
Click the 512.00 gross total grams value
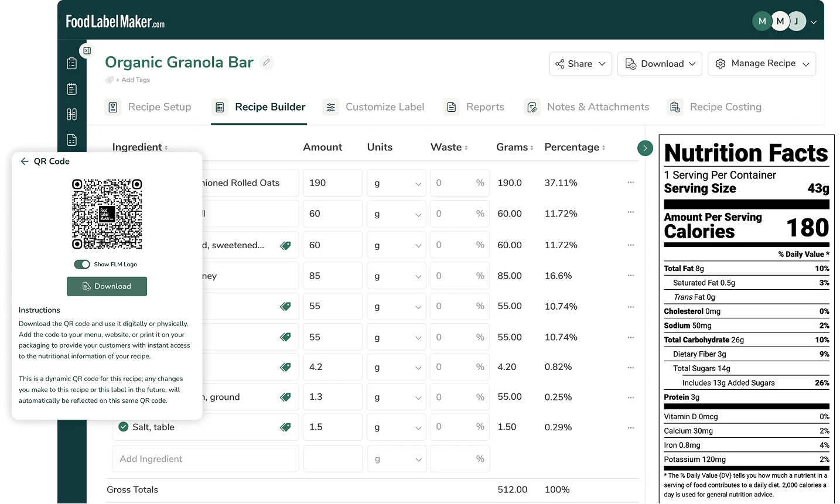coord(513,489)
